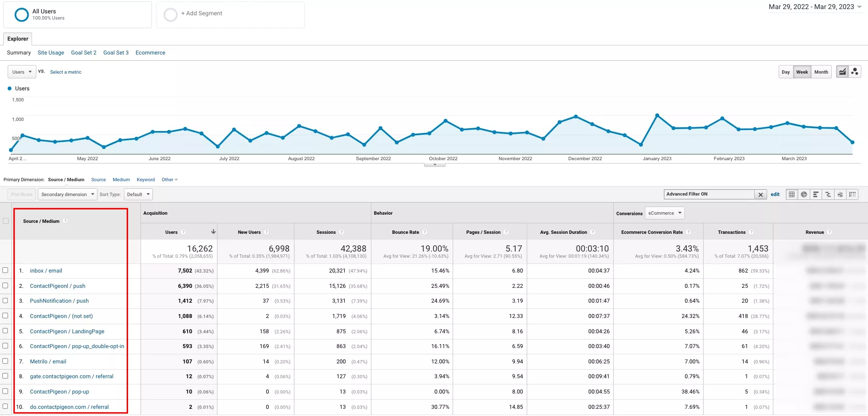This screenshot has width=868, height=416.
Task: Set graph interval to Month
Action: (821, 72)
